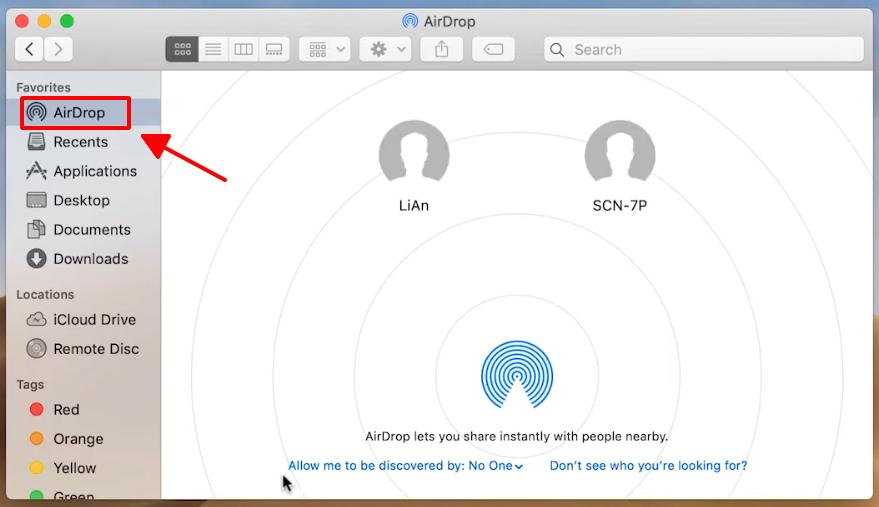Open the gear action menu
Image resolution: width=879 pixels, height=507 pixels.
click(x=386, y=49)
